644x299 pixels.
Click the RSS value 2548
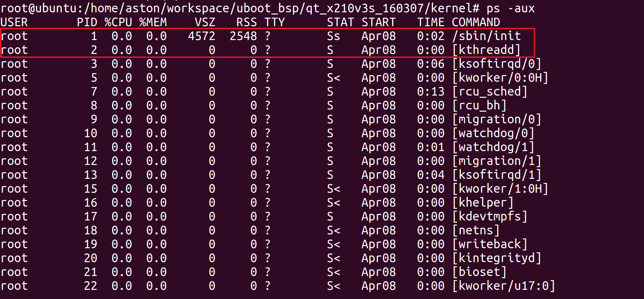pyautogui.click(x=243, y=36)
